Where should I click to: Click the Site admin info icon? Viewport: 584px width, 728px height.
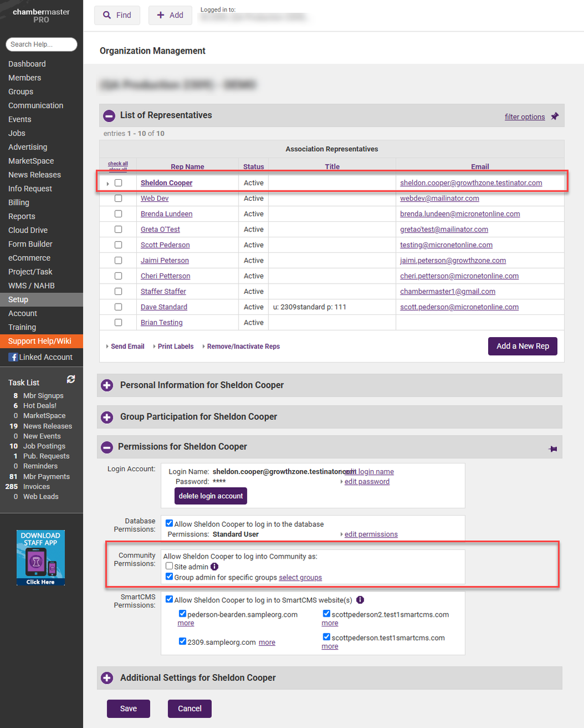coord(214,567)
